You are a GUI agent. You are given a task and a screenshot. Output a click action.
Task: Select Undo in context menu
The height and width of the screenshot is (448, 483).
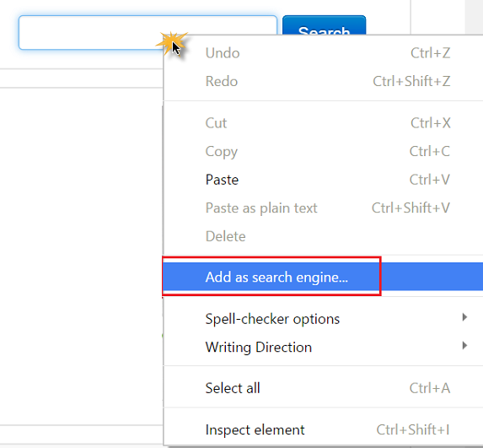tap(323, 53)
